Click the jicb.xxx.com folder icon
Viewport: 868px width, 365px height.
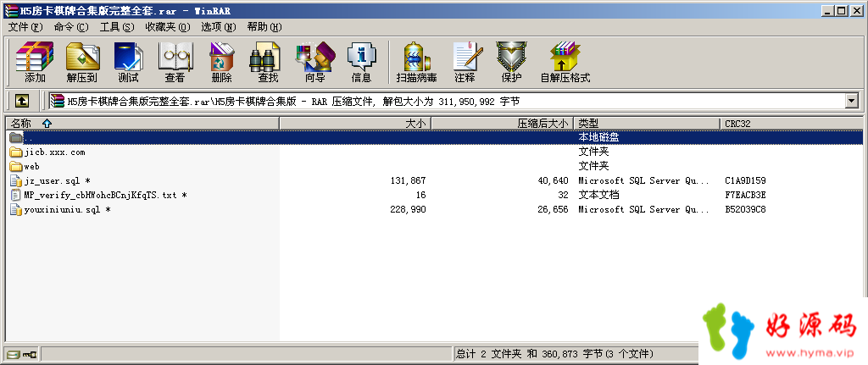pyautogui.click(x=15, y=152)
